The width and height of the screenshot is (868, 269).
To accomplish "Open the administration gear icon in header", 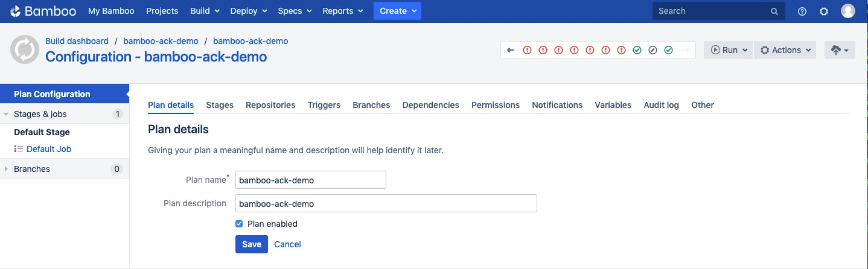I will 824,11.
